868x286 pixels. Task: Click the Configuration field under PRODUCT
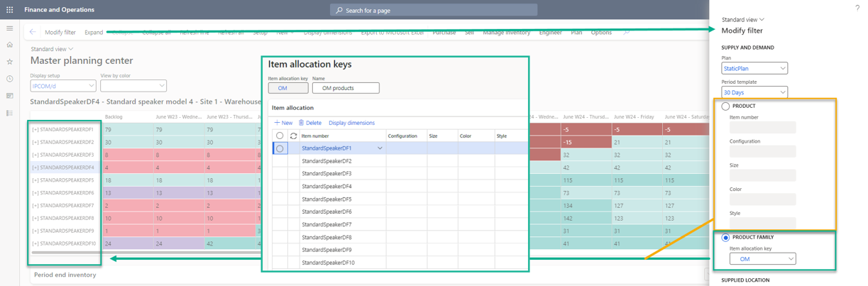pos(763,151)
